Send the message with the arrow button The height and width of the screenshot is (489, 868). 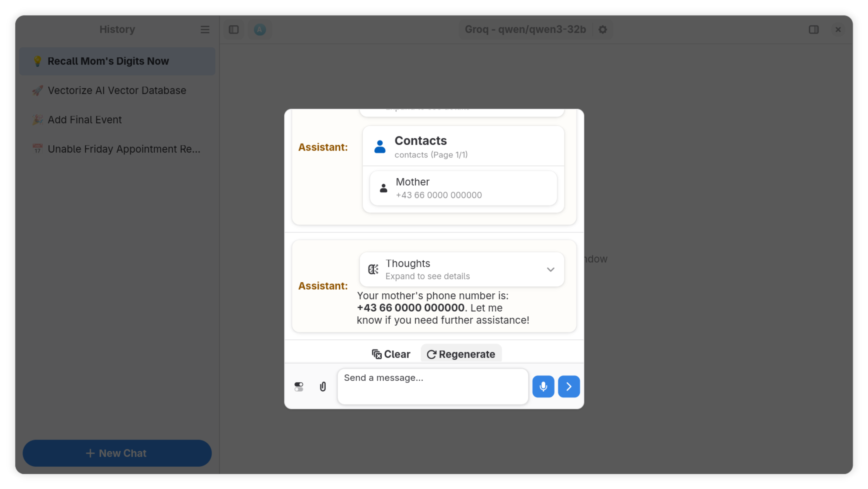pyautogui.click(x=569, y=386)
